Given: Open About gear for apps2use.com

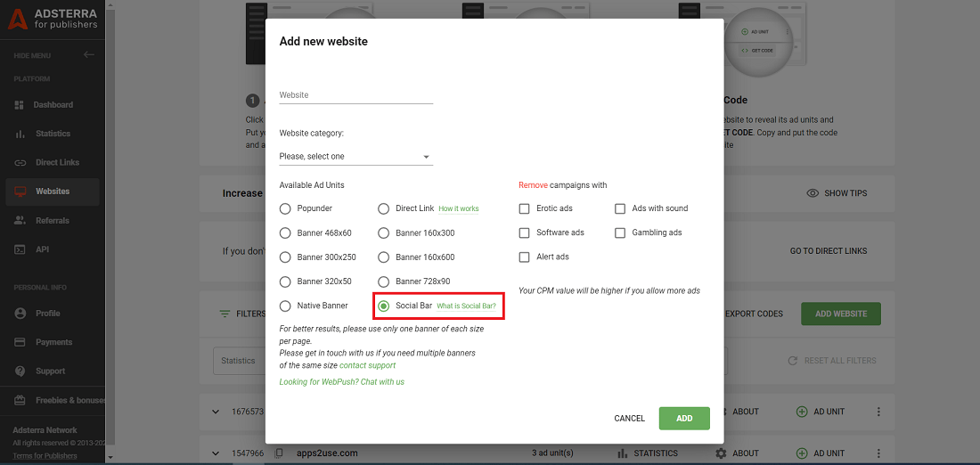Looking at the screenshot, I should [722, 453].
